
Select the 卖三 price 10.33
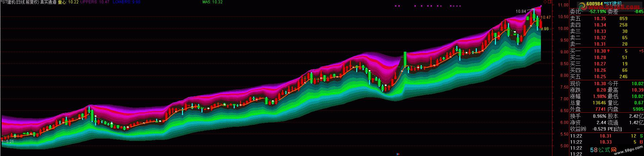(600, 31)
